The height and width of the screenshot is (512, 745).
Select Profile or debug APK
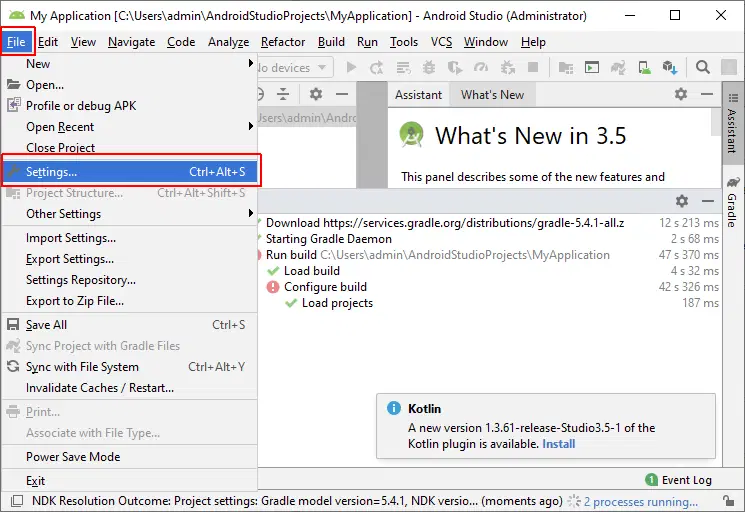130,105
